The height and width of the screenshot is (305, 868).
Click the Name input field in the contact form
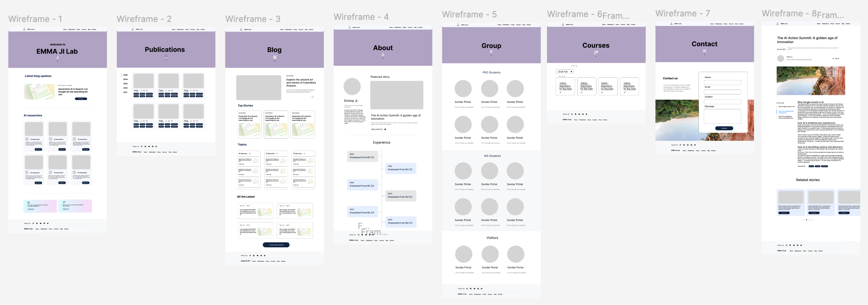(x=722, y=83)
